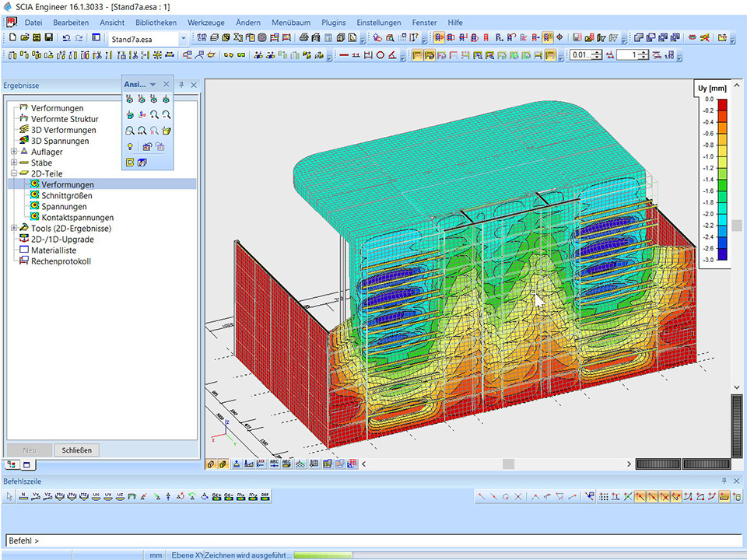Click the Undo arrow icon
The height and width of the screenshot is (560, 747).
tap(66, 37)
